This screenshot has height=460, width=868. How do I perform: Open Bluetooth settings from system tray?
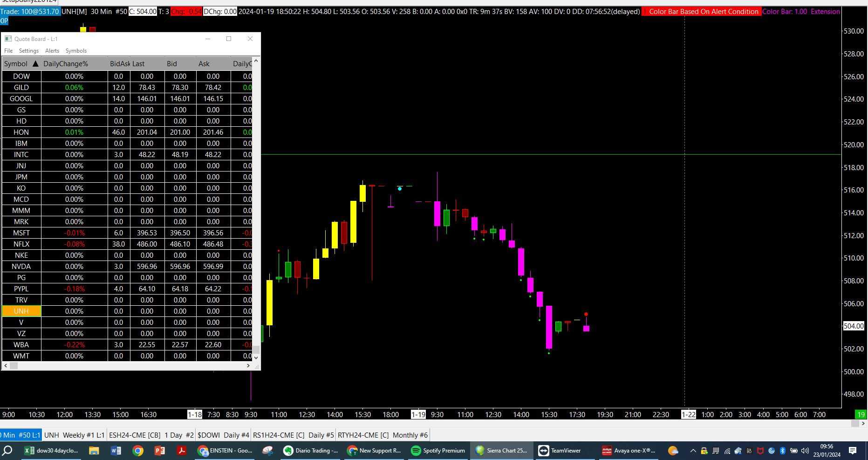pyautogui.click(x=783, y=451)
